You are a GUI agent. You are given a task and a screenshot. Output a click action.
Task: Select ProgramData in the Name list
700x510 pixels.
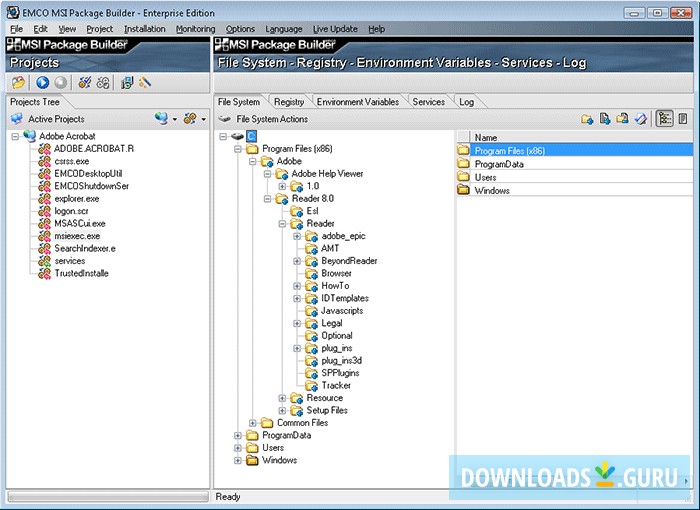tap(575, 164)
